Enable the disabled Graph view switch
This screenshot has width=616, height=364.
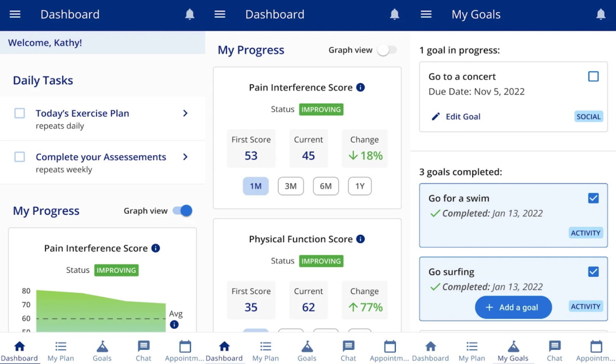387,50
